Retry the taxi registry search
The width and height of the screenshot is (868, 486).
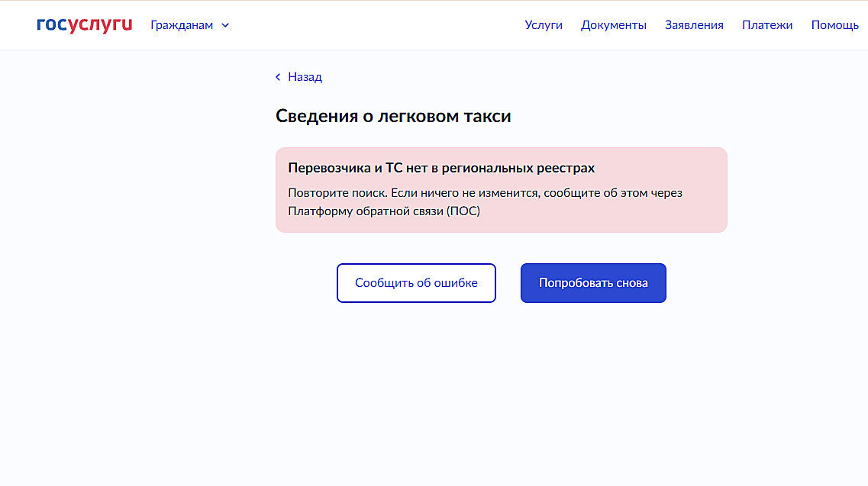click(x=593, y=282)
